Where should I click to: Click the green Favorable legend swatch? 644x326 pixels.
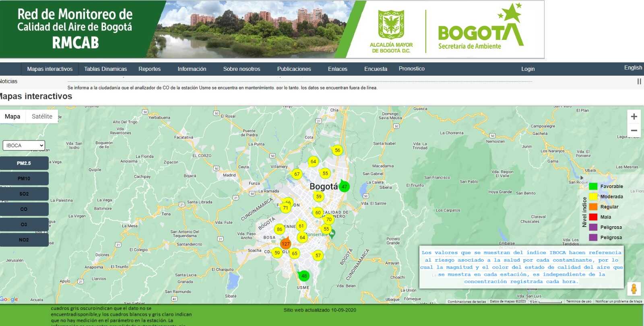(x=593, y=186)
